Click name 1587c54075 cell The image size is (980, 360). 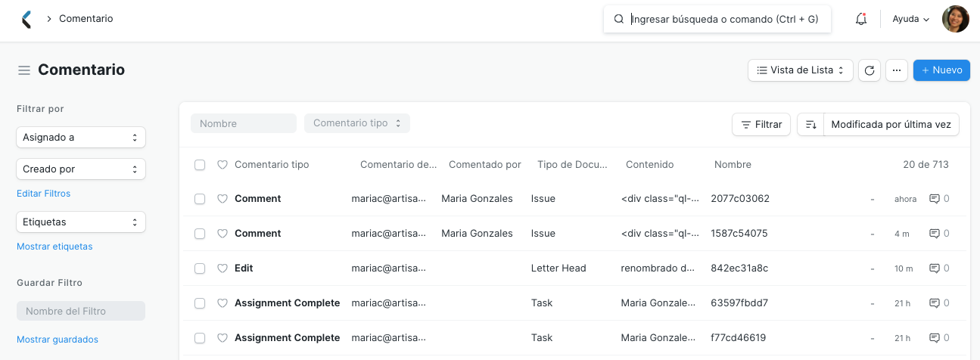click(x=739, y=234)
